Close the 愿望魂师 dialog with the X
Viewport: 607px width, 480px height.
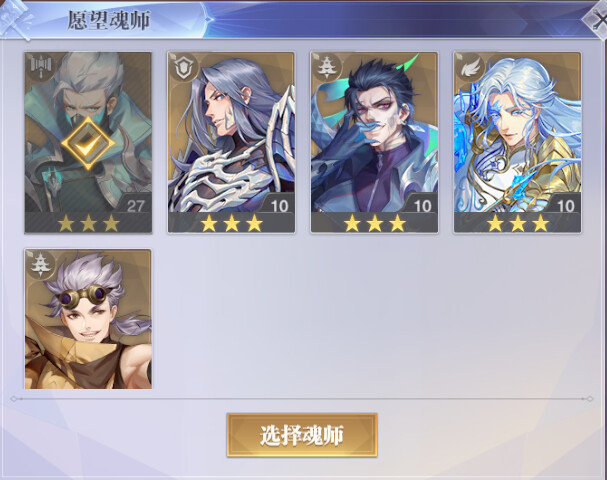coord(597,21)
